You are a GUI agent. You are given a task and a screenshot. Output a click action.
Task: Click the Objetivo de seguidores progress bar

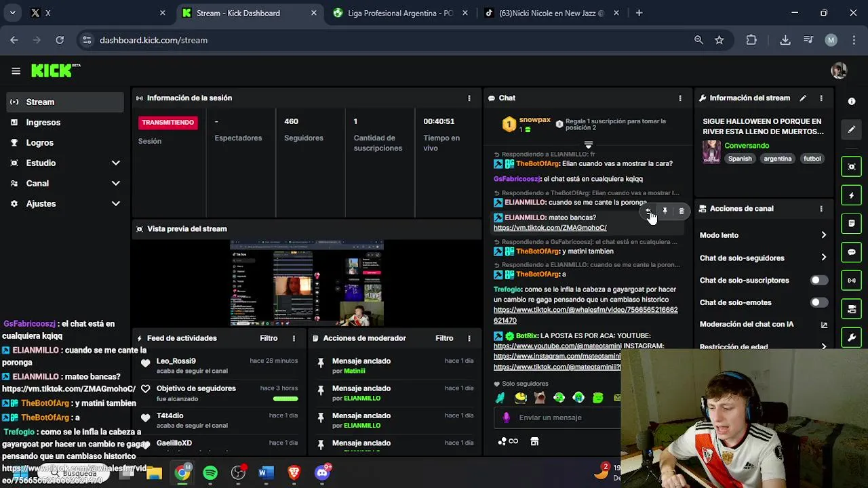pyautogui.click(x=285, y=399)
